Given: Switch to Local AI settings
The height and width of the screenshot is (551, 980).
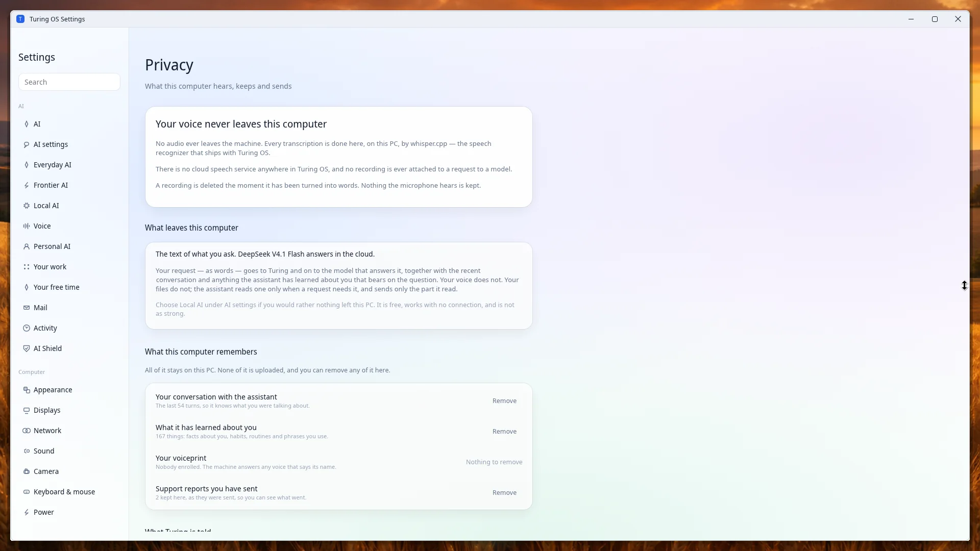Looking at the screenshot, I should click(x=46, y=206).
